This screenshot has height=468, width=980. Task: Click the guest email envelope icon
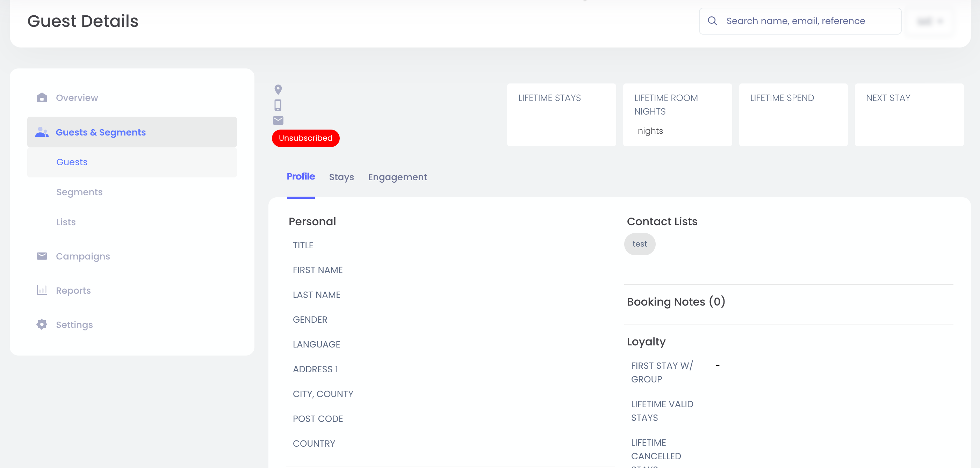pyautogui.click(x=278, y=120)
